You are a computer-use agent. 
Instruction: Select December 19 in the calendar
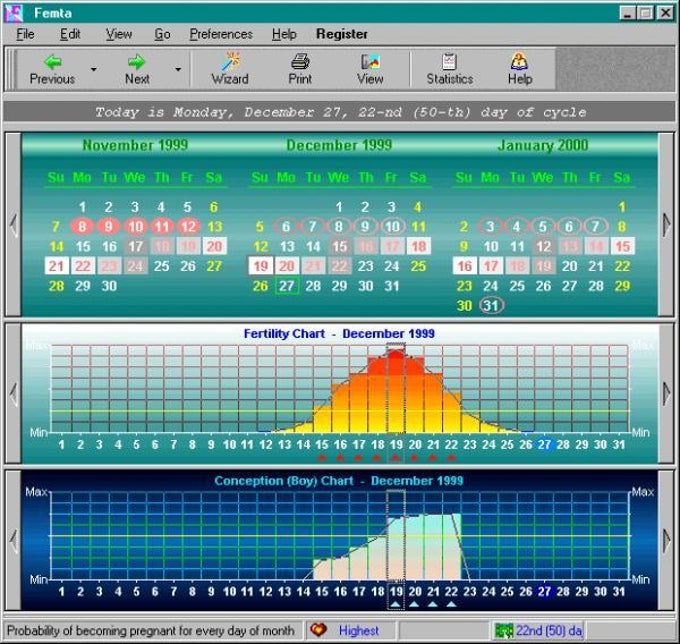[260, 265]
